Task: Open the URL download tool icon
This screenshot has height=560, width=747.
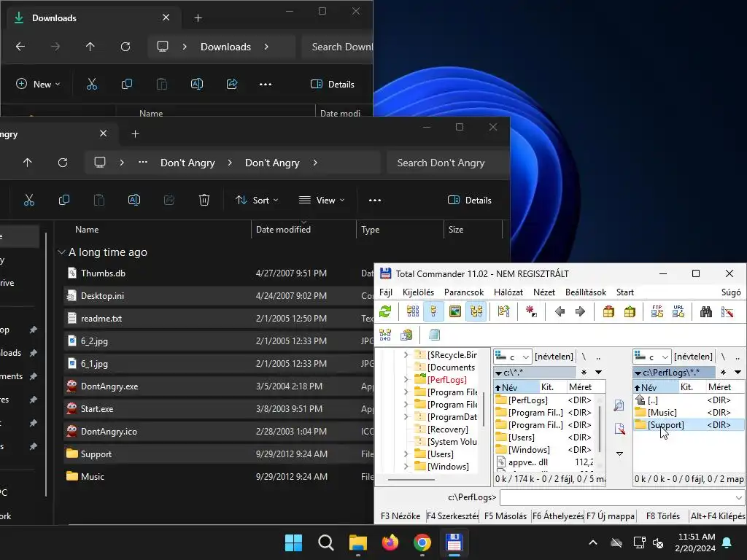Action: coord(678,312)
